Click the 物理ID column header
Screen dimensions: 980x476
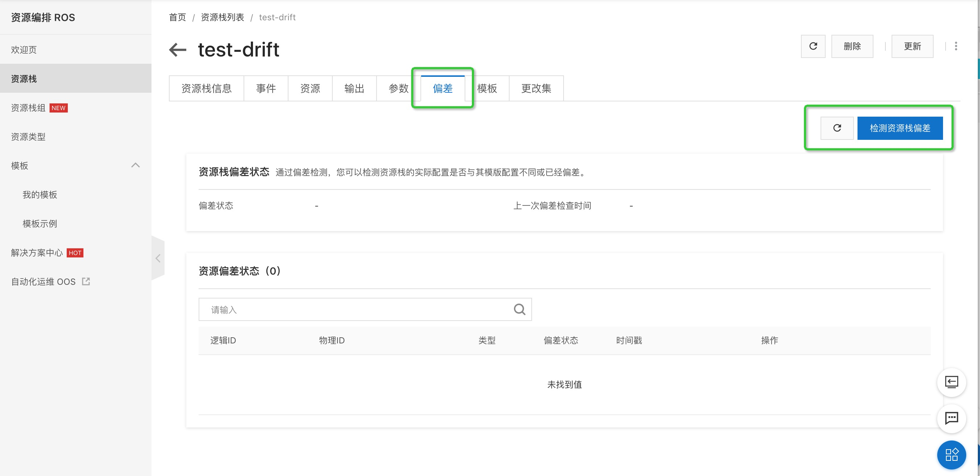point(332,341)
